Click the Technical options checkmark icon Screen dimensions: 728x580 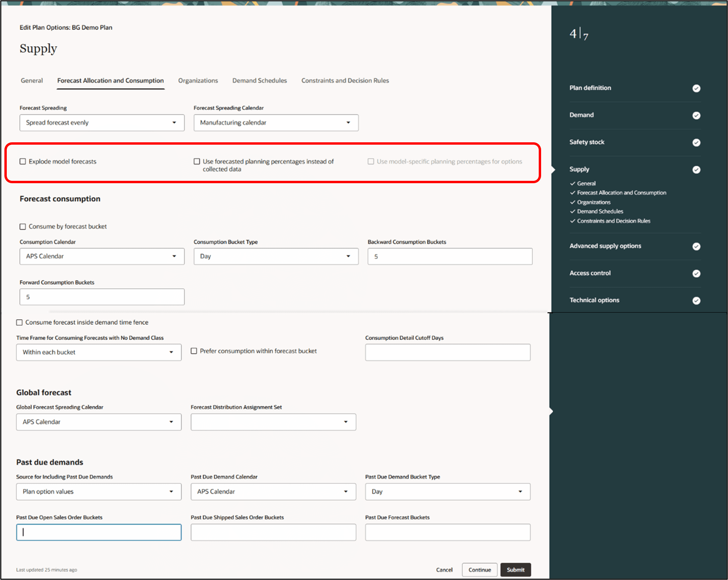click(x=696, y=300)
